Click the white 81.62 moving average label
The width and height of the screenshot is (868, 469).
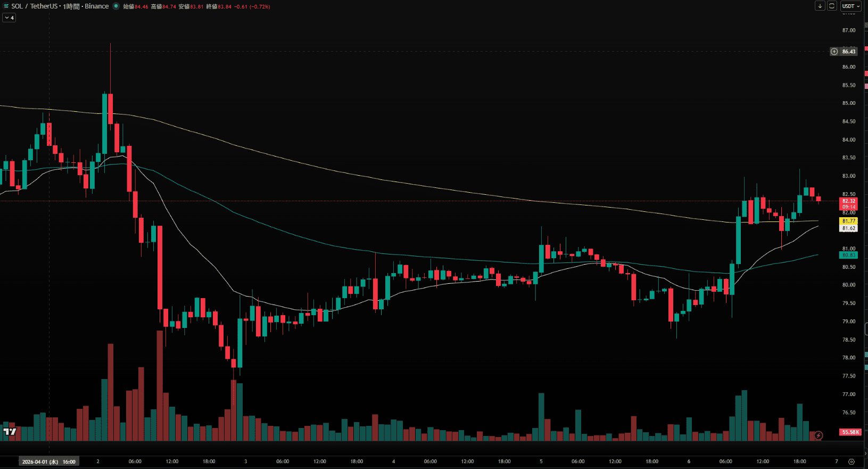(x=848, y=228)
